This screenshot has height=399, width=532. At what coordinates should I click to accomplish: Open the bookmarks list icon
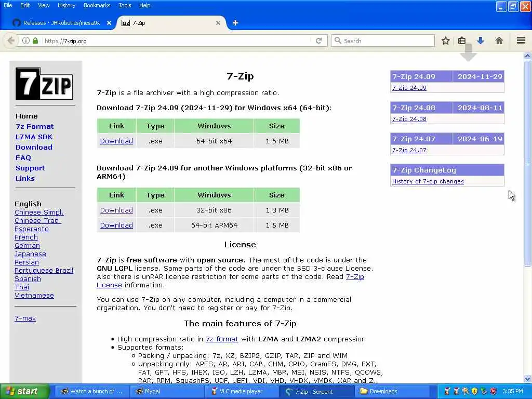tap(462, 41)
